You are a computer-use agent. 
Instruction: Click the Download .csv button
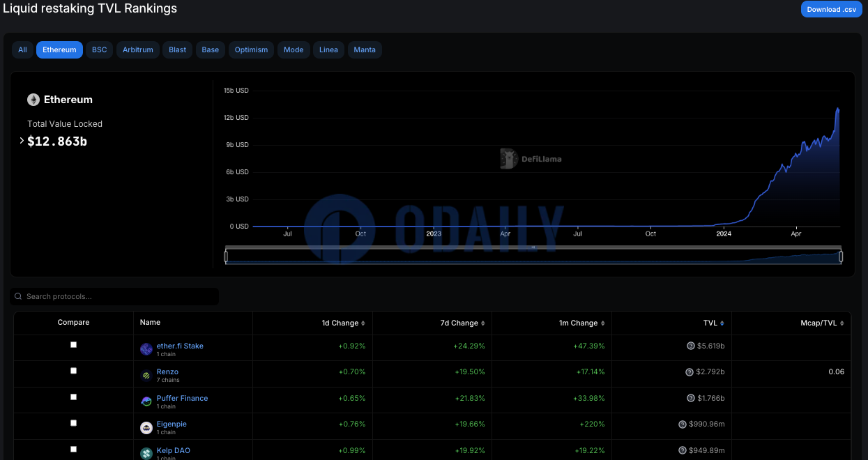(x=832, y=9)
